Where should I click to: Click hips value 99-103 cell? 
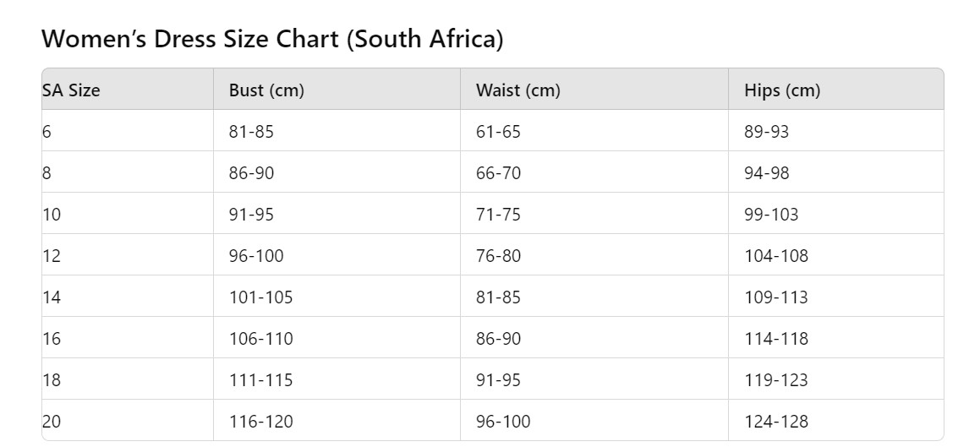(x=771, y=215)
